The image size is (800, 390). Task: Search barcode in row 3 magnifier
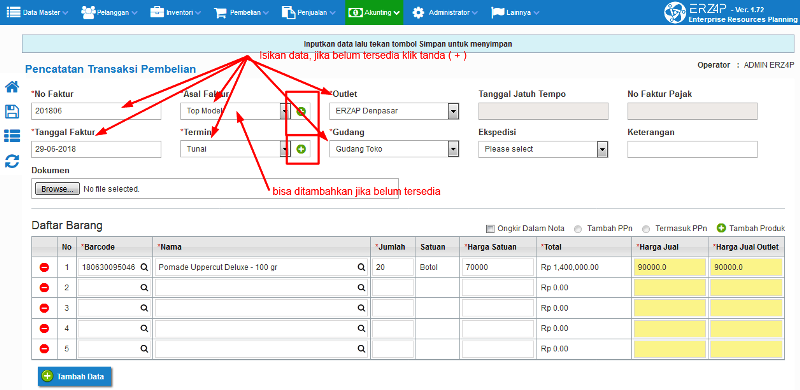145,308
